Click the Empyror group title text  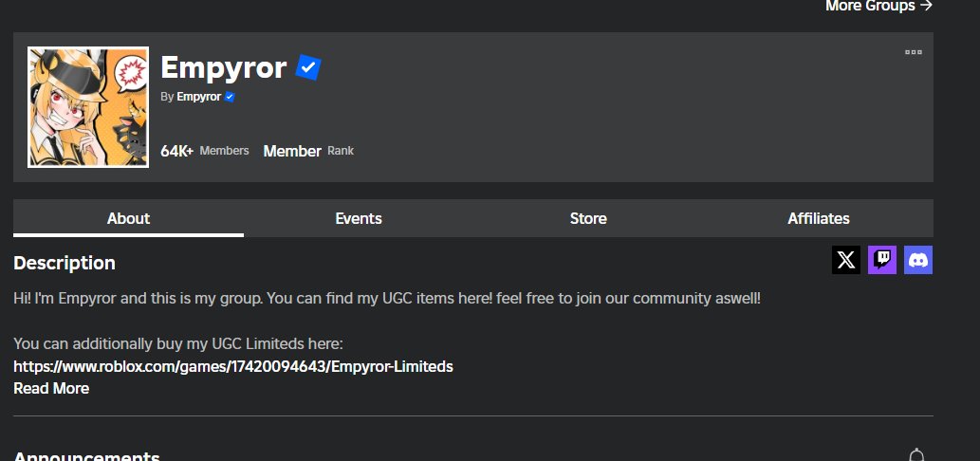(x=223, y=66)
